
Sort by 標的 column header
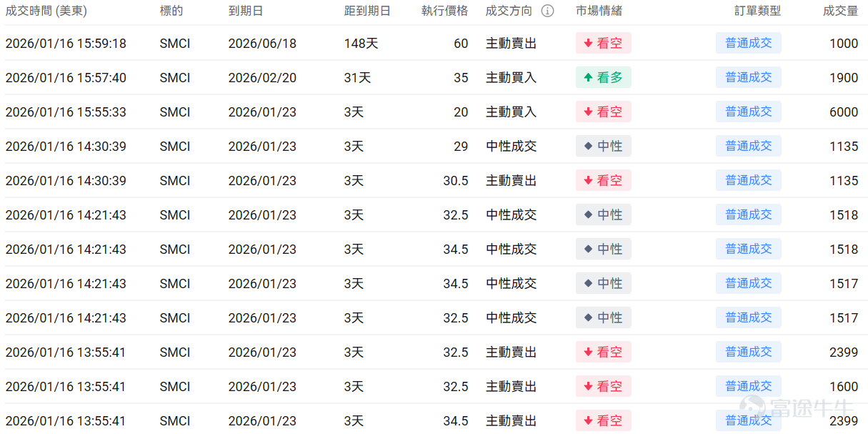(171, 11)
